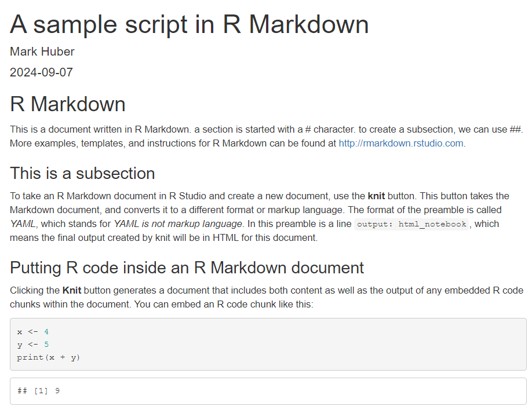Click the inline code 'output: html_notebook'

[x=411, y=224]
